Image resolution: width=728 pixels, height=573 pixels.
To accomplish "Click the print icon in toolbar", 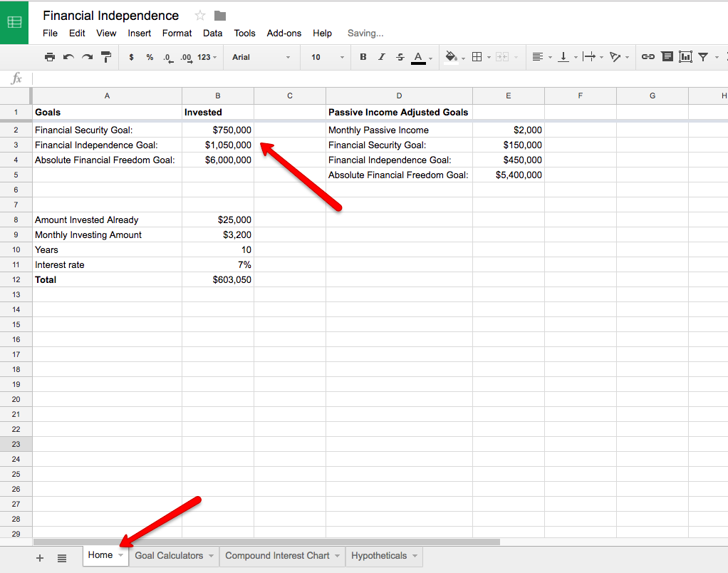I will click(49, 57).
